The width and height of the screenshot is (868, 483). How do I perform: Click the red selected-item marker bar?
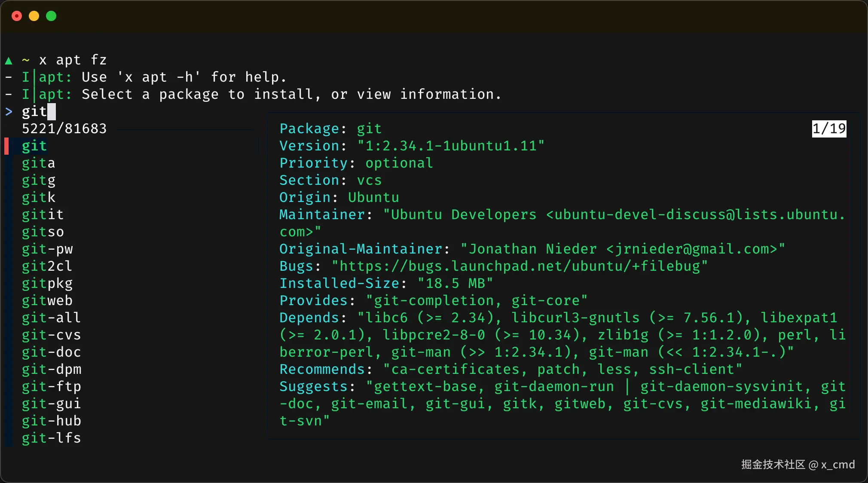coord(6,146)
